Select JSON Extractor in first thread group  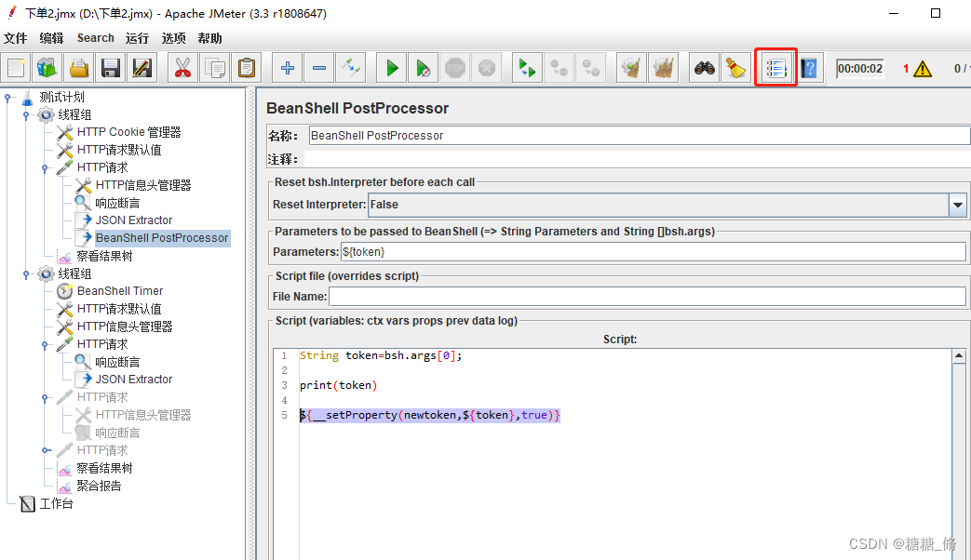pyautogui.click(x=134, y=220)
